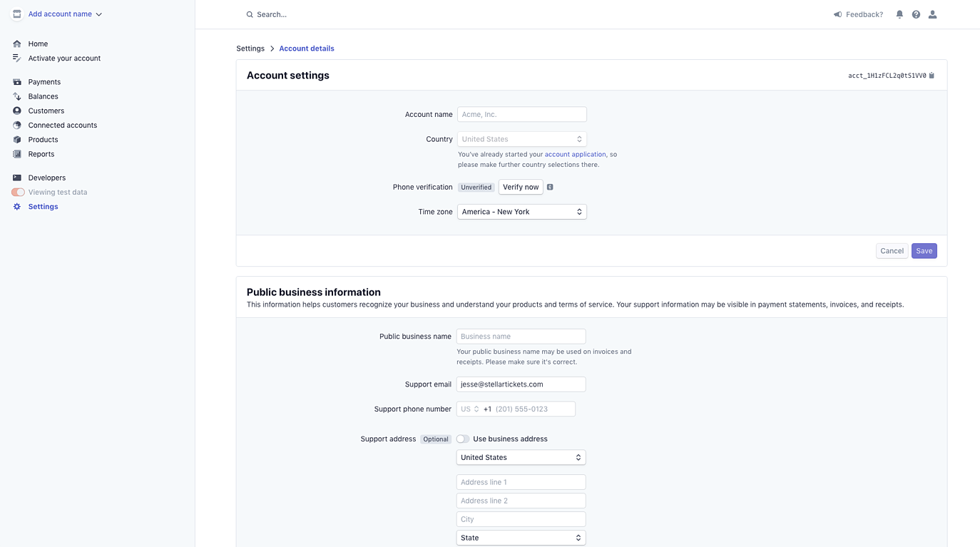Copy account ID with clipboard icon
980x547 pixels.
point(931,76)
